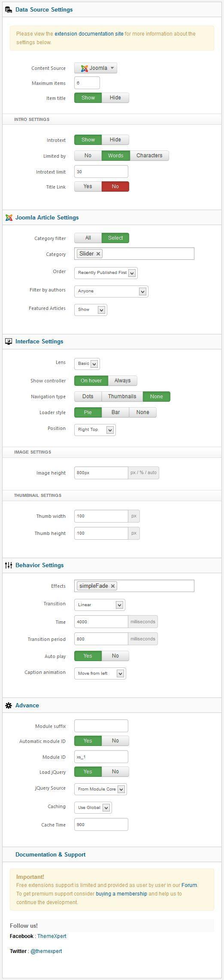Set Load jQuery to Yes

click(88, 772)
